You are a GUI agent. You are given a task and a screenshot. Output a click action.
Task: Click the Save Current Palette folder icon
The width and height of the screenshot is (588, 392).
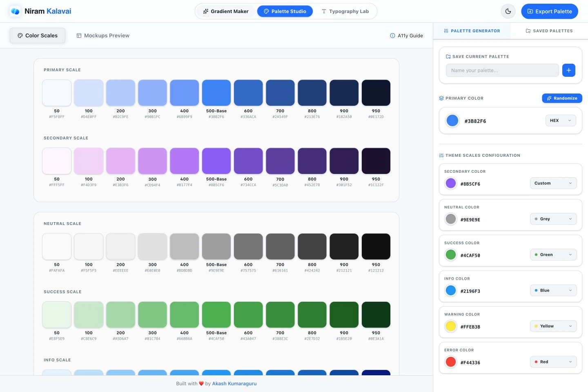click(x=448, y=56)
